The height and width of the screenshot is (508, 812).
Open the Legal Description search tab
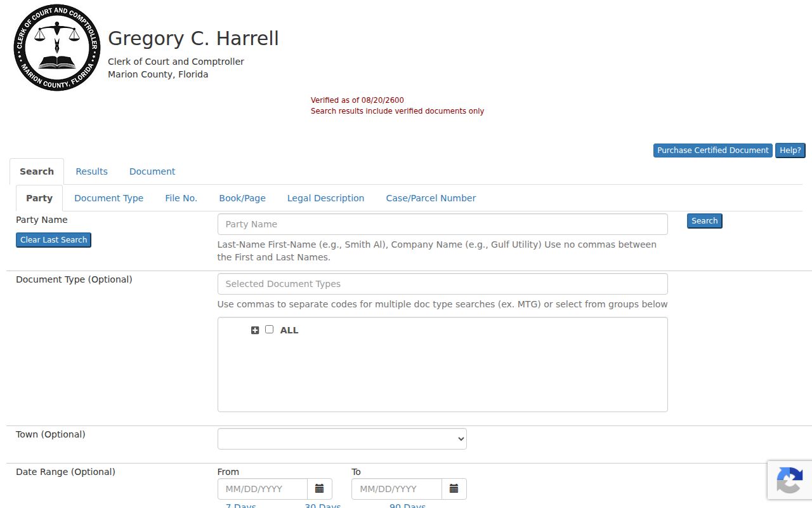click(325, 198)
